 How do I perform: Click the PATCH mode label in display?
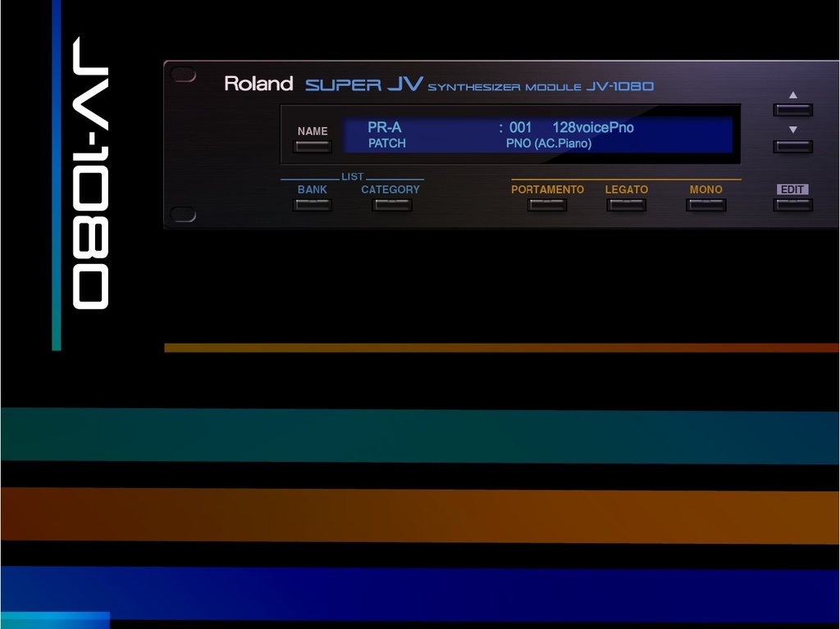coord(387,144)
